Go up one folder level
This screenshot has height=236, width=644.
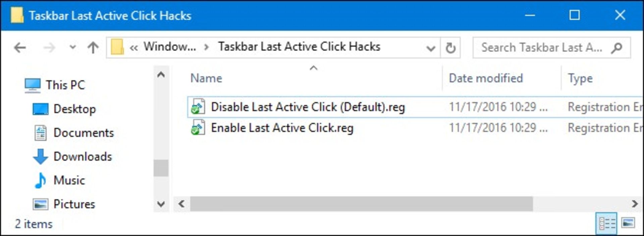93,48
